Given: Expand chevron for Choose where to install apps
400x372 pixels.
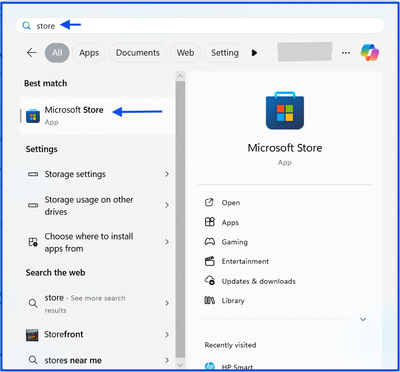Looking at the screenshot, I should (167, 242).
